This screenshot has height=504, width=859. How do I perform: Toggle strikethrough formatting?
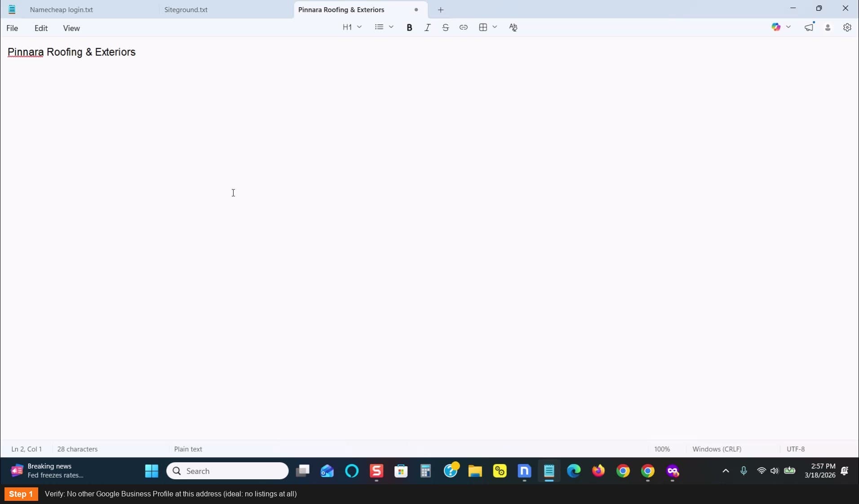pos(445,27)
